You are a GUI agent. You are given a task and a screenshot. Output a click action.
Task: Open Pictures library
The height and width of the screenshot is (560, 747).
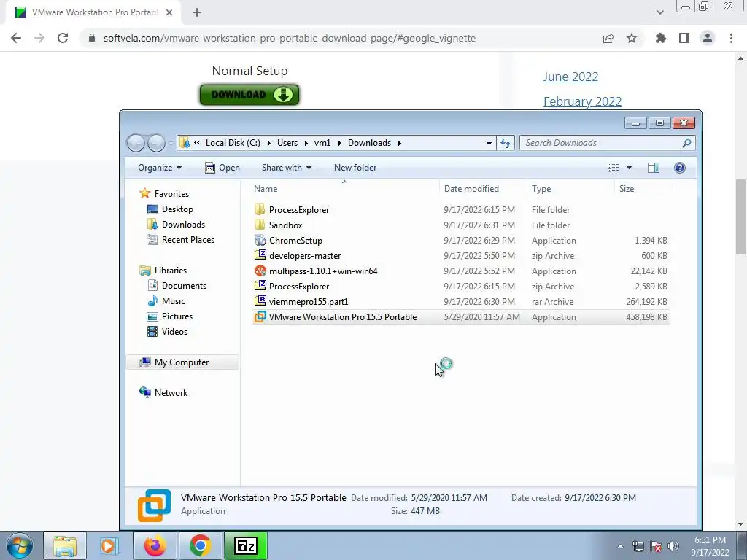[169, 316]
